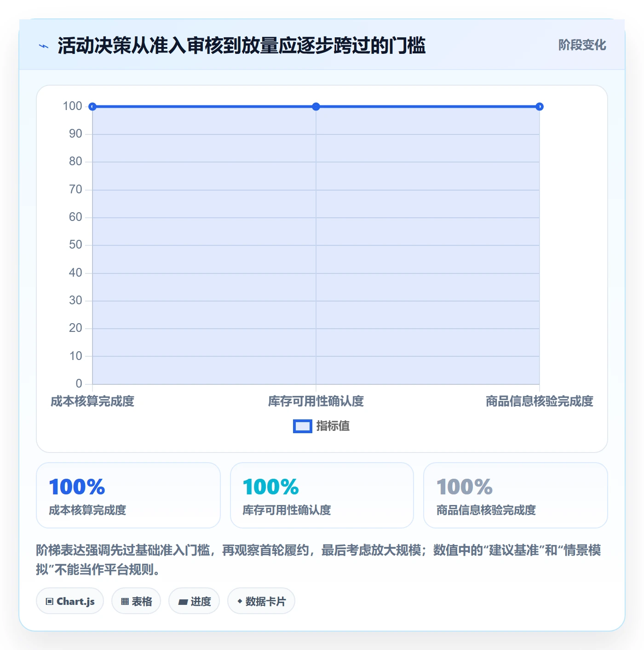Select the 数据卡片 tag chip
This screenshot has width=644, height=650.
pos(261,601)
